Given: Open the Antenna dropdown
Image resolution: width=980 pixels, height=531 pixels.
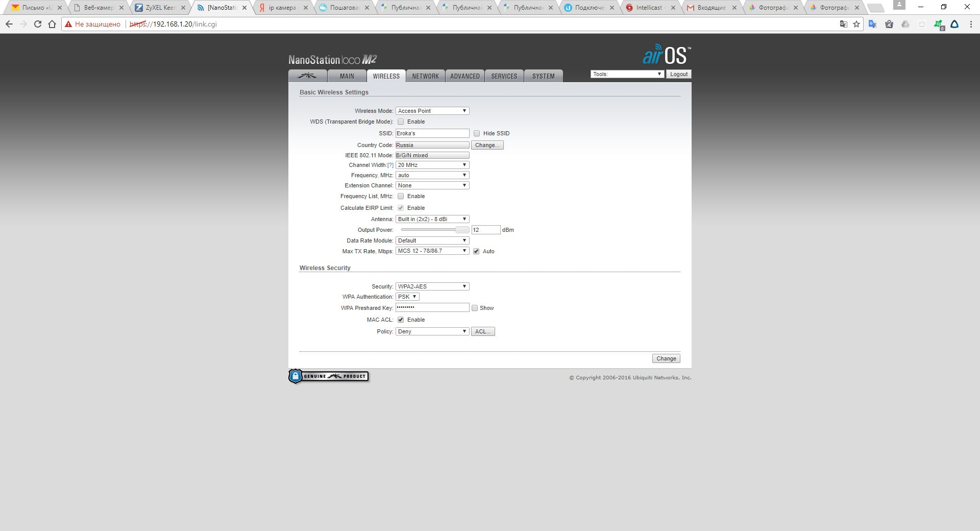Looking at the screenshot, I should [x=432, y=219].
